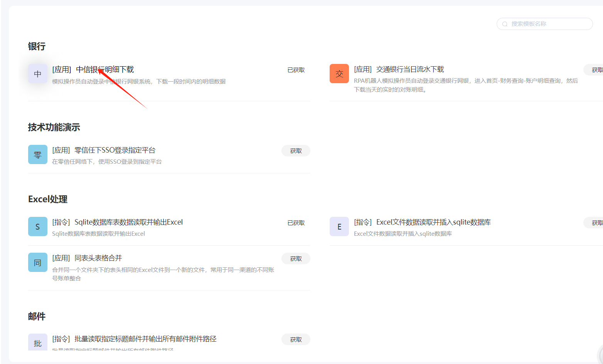Click 已获取 beside Sqlite数据库表数据读取
603x364 pixels.
(x=296, y=223)
